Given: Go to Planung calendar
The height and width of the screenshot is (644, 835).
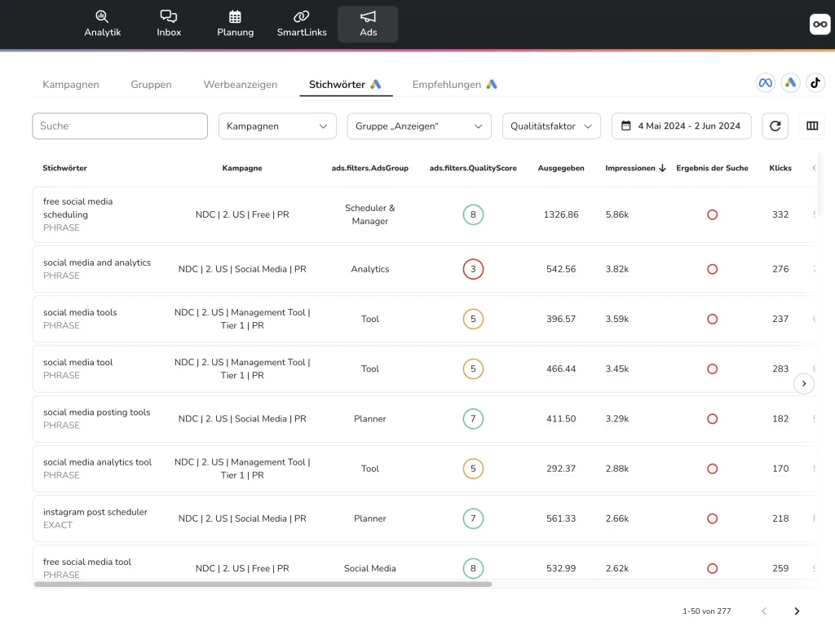Looking at the screenshot, I should pos(235,24).
